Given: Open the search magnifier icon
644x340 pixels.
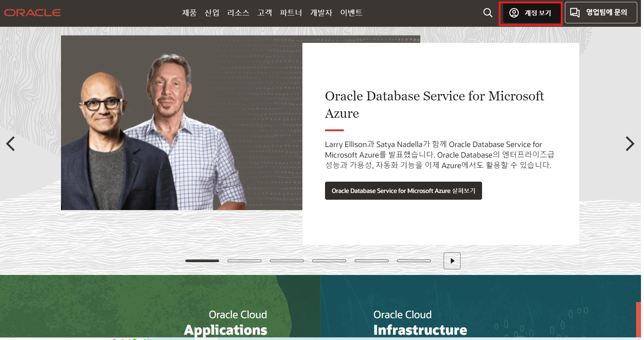Looking at the screenshot, I should pos(488,13).
